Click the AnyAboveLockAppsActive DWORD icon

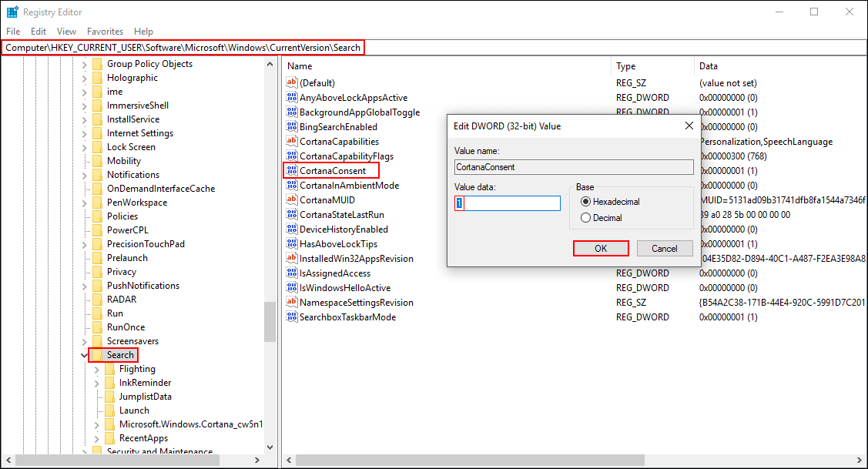tap(292, 98)
